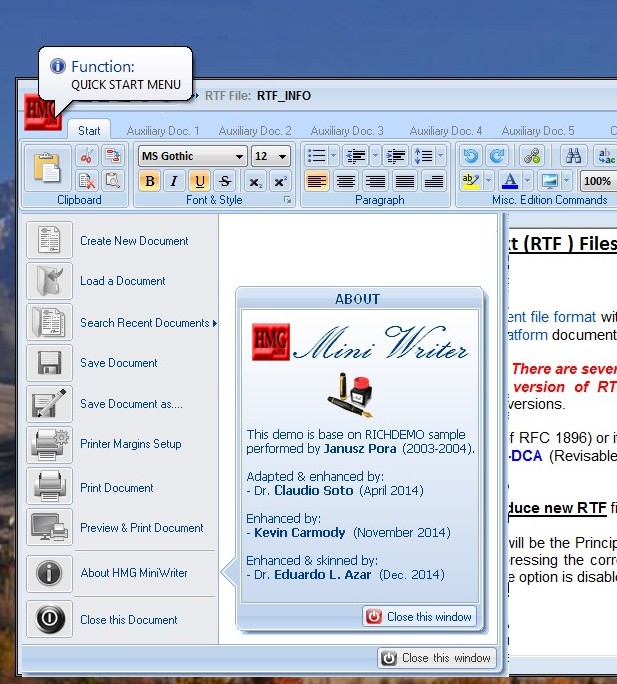Click the RTF_INFO file name in title

click(x=284, y=96)
